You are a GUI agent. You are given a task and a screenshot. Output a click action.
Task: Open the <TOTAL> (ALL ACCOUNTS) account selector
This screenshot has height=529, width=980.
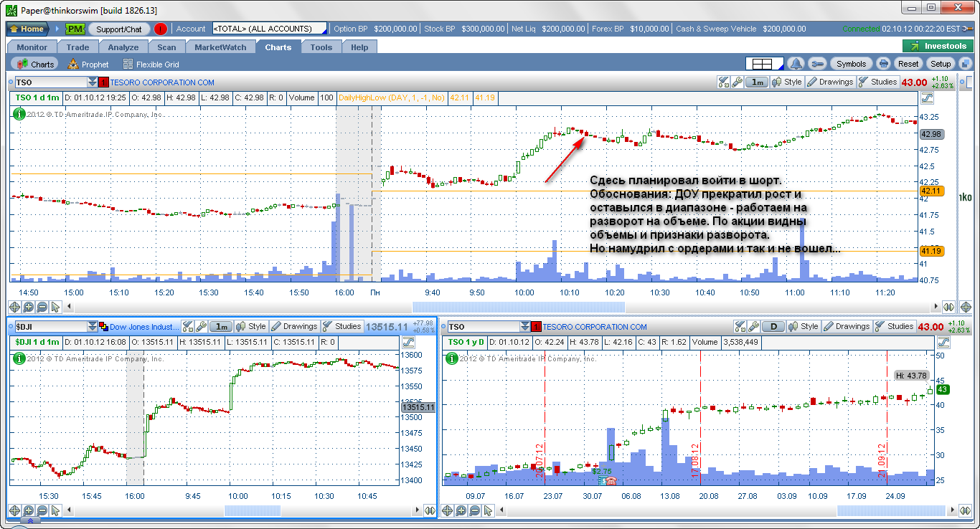269,29
